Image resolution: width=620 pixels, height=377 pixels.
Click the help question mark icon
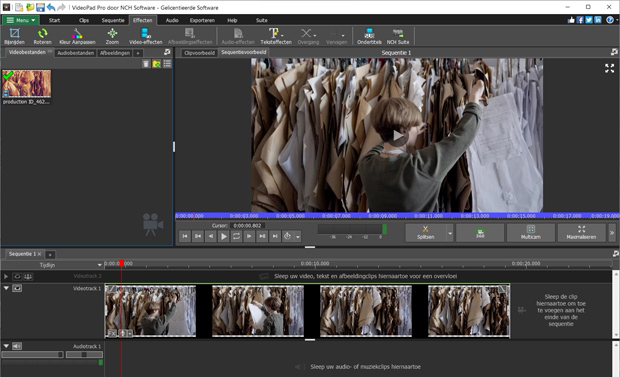610,20
